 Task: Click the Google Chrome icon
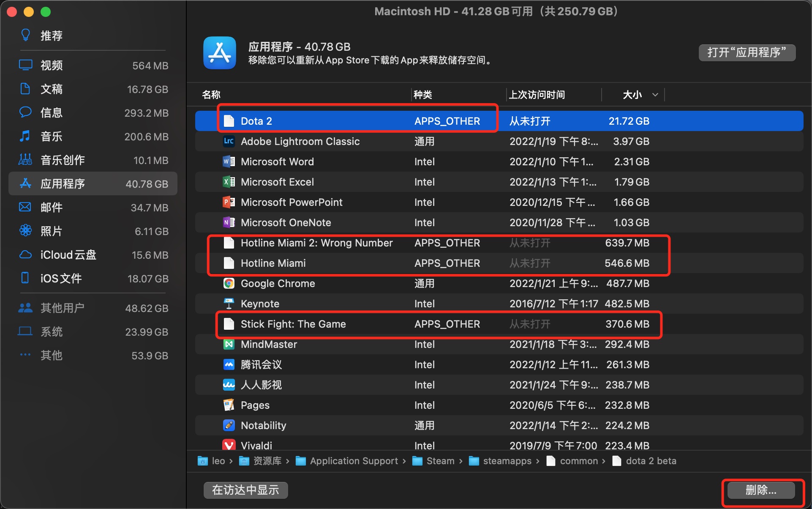pyautogui.click(x=229, y=283)
